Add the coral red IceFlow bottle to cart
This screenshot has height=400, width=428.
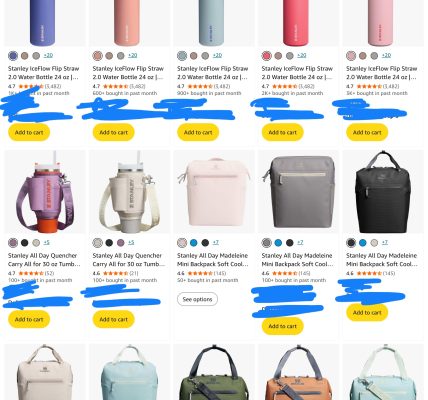[x=283, y=132]
